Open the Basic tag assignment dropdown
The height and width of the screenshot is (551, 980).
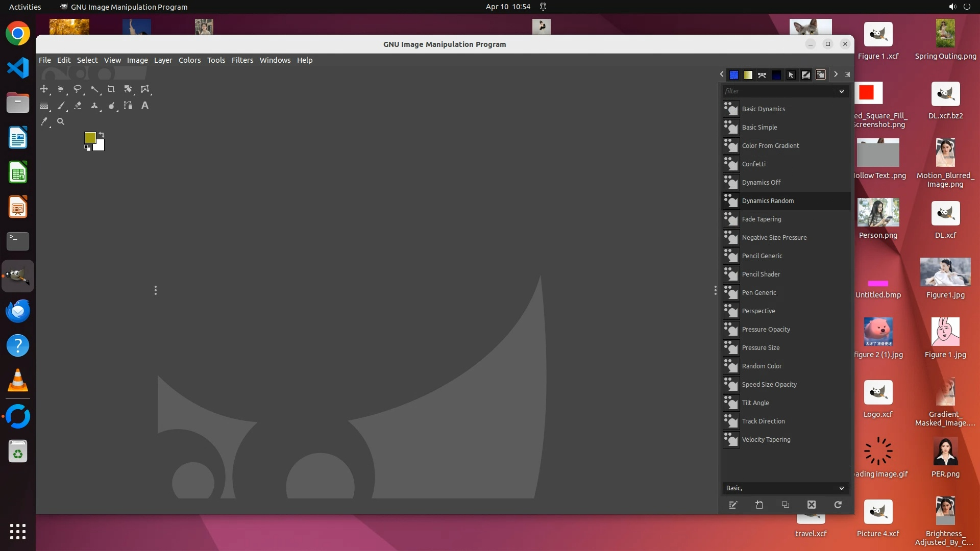point(841,488)
